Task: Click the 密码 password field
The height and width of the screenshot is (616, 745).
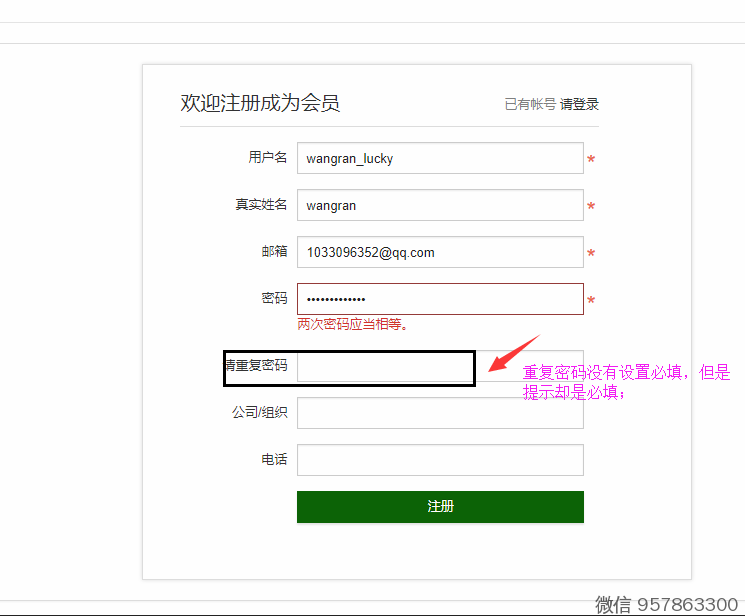Action: [x=439, y=299]
